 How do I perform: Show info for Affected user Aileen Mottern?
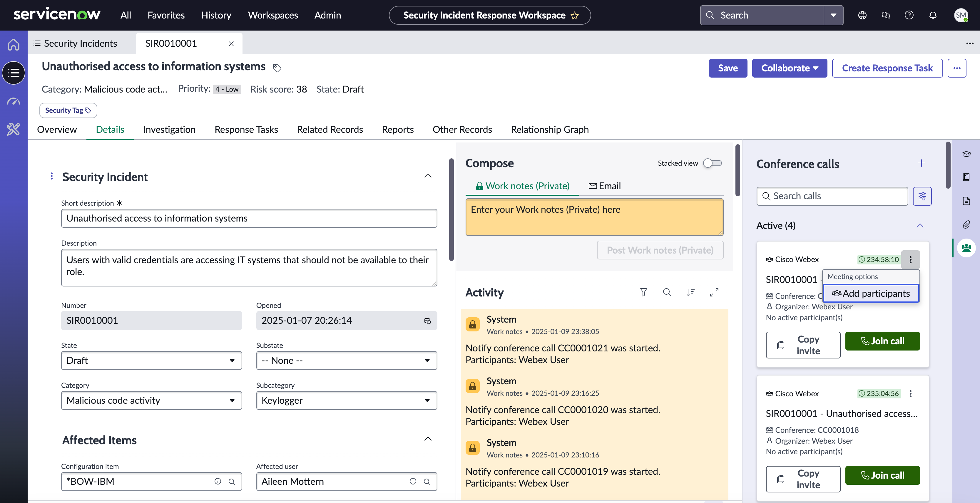pos(413,481)
